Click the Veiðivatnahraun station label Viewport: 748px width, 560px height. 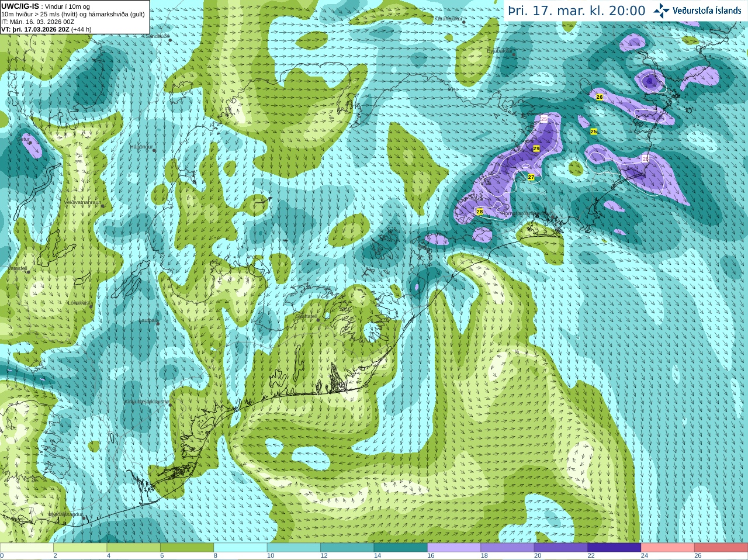click(83, 202)
